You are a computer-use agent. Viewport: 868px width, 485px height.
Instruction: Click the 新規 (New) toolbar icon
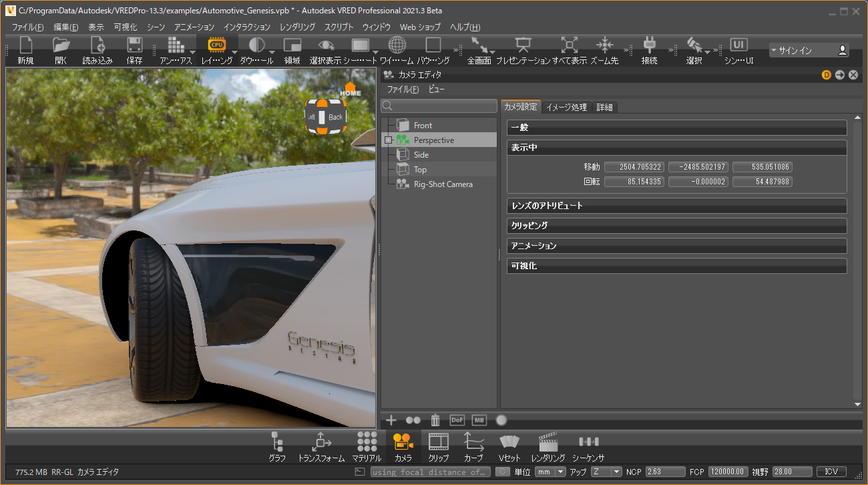26,45
